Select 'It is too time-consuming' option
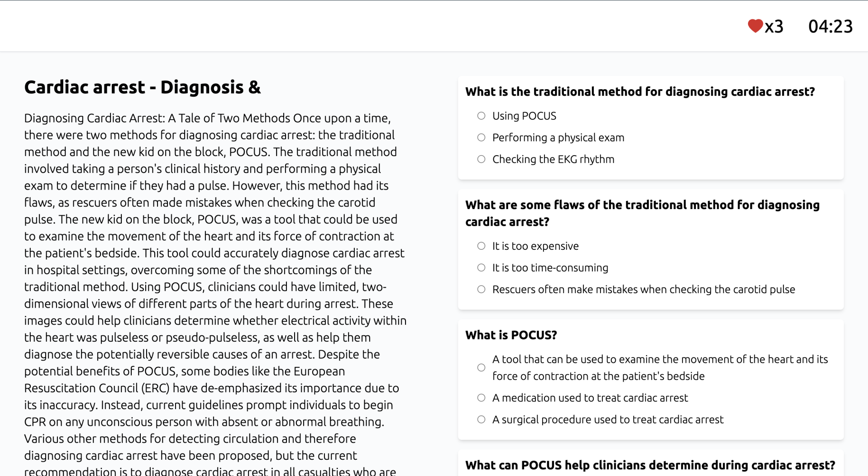868x476 pixels. pyautogui.click(x=481, y=268)
